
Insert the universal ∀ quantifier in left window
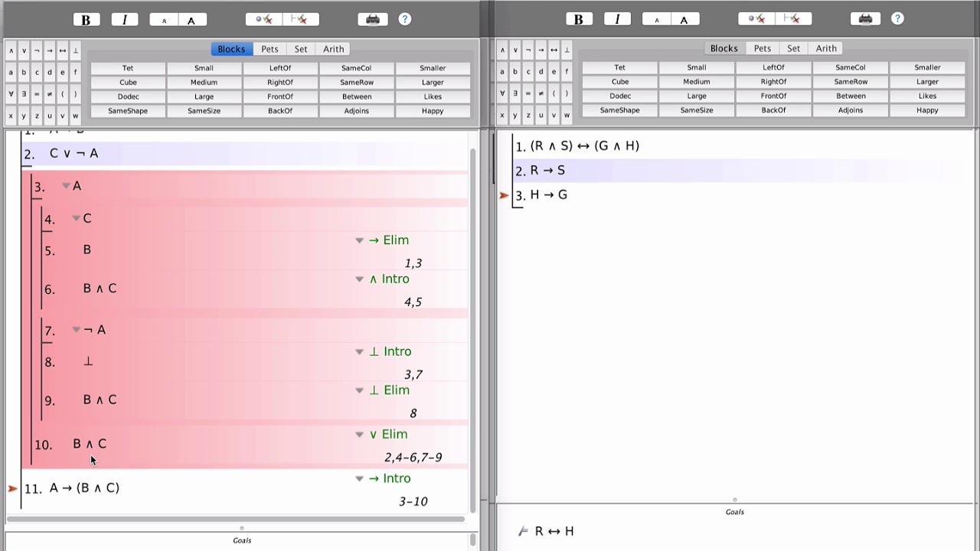point(11,94)
